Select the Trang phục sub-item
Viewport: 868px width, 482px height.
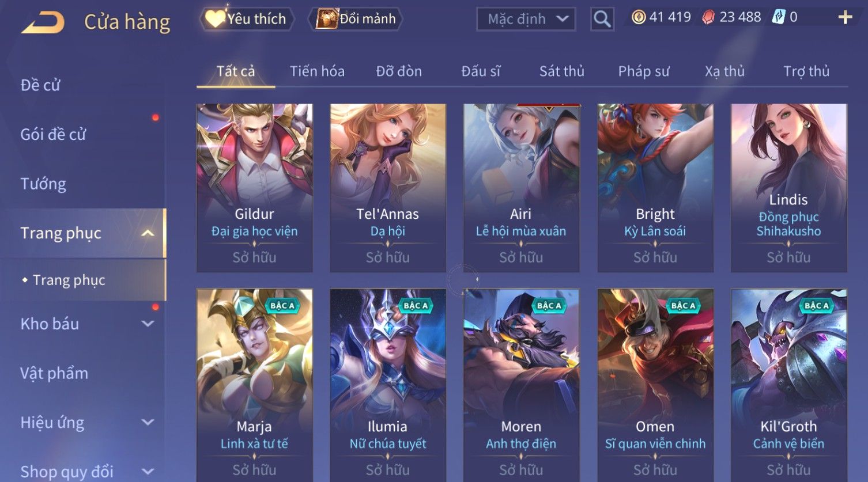point(69,280)
